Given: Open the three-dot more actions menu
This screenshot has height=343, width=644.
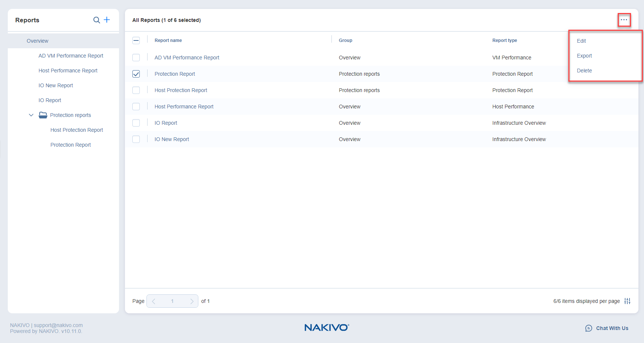Looking at the screenshot, I should (x=624, y=20).
